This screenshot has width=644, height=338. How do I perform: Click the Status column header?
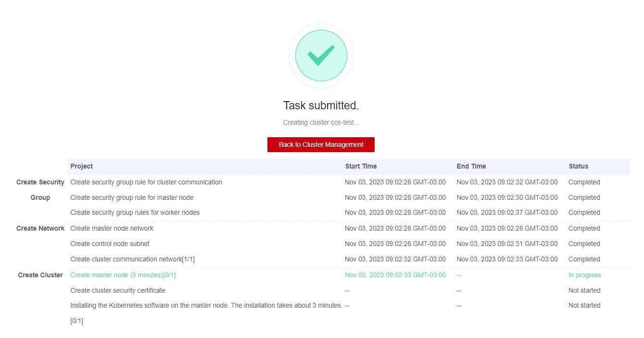[x=578, y=166]
